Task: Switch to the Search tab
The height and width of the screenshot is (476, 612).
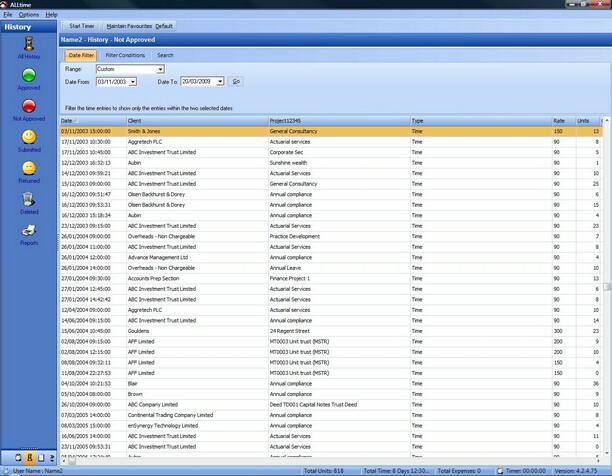Action: coord(165,55)
